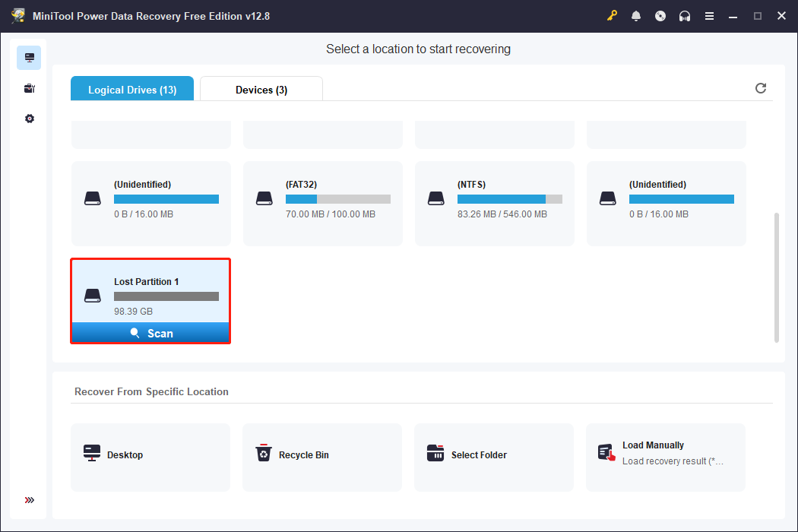Viewport: 798px width, 532px height.
Task: Open support via the headphones icon
Action: (x=685, y=16)
